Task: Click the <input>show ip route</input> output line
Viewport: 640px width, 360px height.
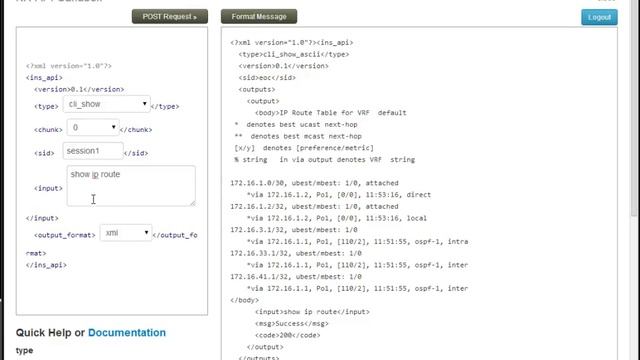Action: [312, 312]
